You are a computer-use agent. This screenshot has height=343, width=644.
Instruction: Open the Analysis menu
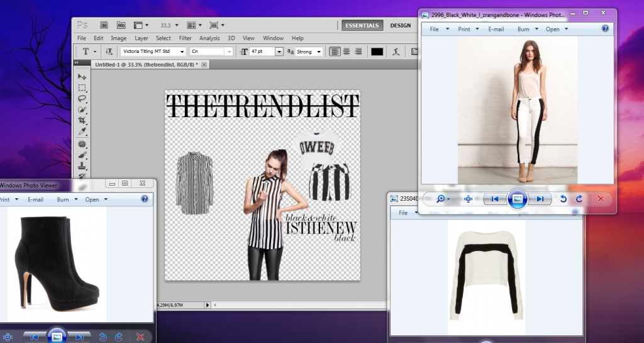[209, 38]
